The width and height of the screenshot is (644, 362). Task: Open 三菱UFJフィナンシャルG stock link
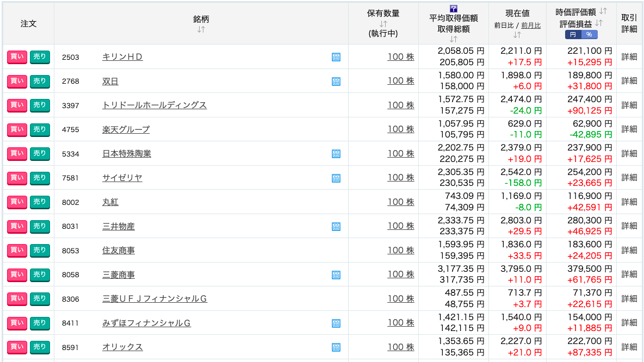[x=155, y=299]
